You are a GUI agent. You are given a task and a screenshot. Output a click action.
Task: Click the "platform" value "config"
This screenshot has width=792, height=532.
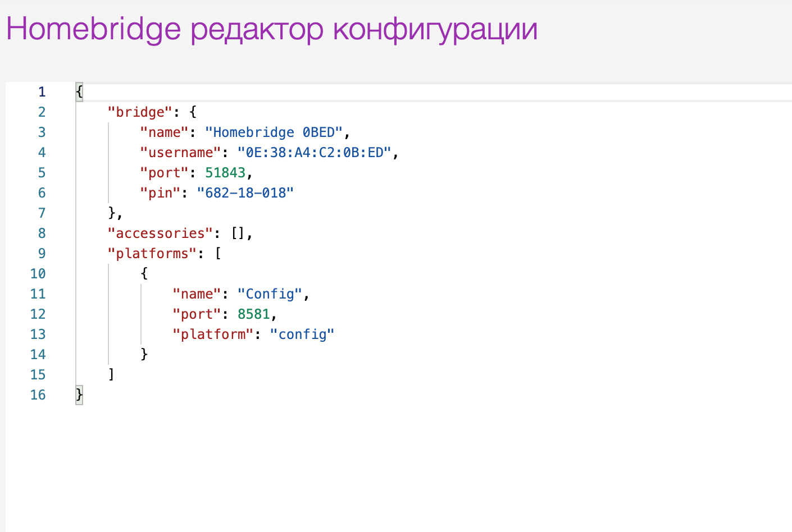[x=302, y=334]
